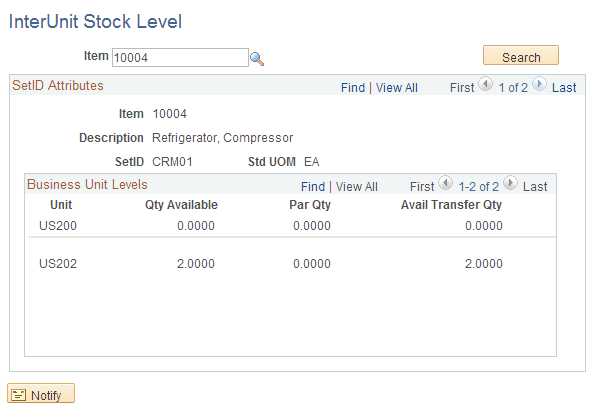Click the Item lookup magnifying glass icon
This screenshot has width=597, height=414.
[257, 59]
